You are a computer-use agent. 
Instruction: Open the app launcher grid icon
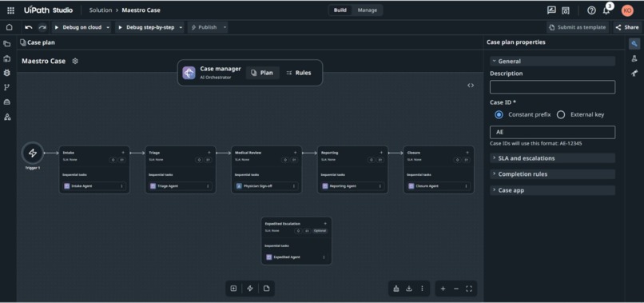[x=10, y=10]
